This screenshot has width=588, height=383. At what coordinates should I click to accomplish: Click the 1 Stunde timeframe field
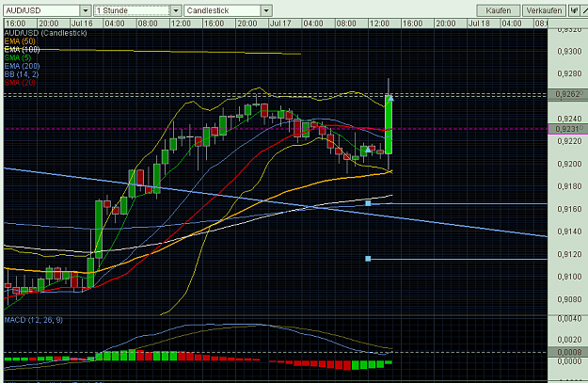click(132, 10)
